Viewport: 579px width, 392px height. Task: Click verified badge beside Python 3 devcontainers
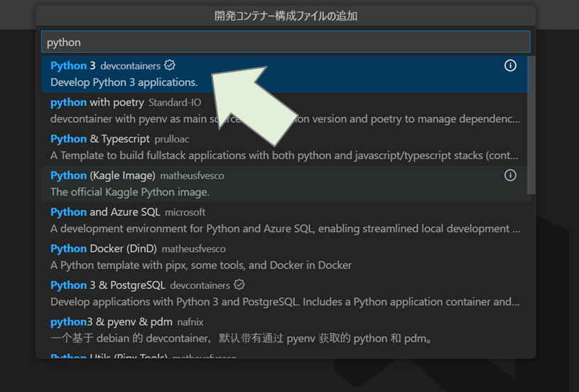pyautogui.click(x=170, y=65)
